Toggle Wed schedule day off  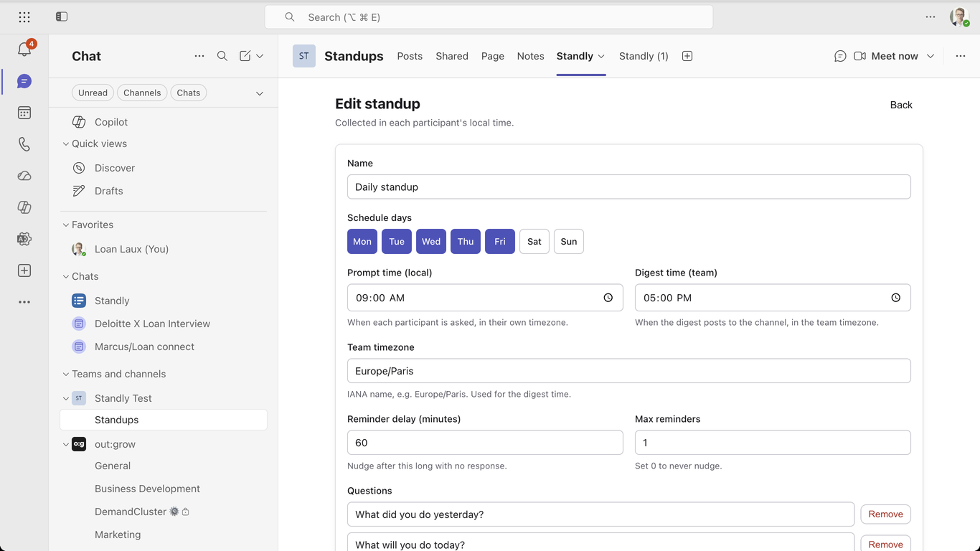tap(431, 242)
